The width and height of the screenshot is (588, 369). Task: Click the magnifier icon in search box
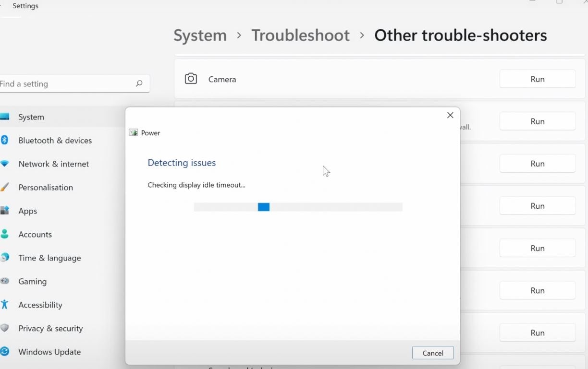[139, 83]
